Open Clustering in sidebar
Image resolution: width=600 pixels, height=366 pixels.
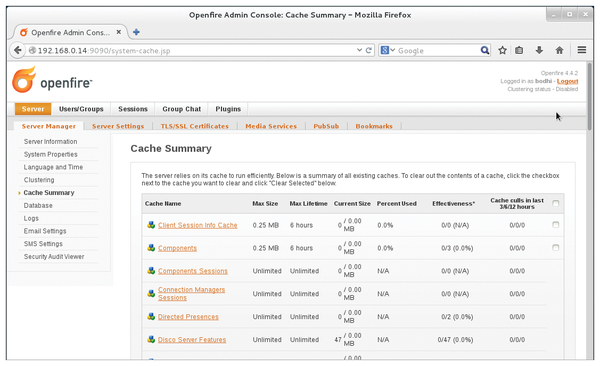[39, 180]
